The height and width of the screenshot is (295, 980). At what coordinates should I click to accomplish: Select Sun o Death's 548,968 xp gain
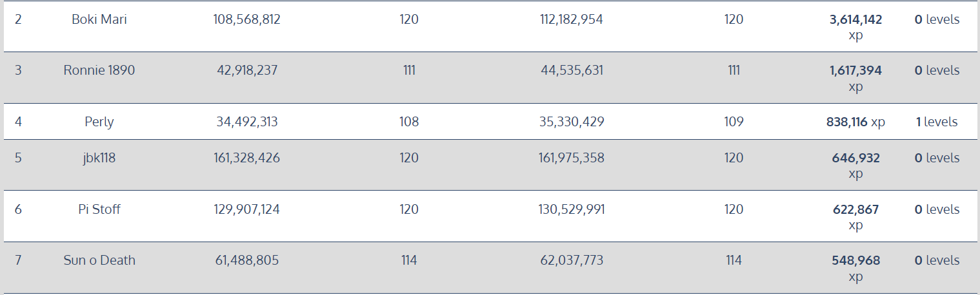click(855, 268)
